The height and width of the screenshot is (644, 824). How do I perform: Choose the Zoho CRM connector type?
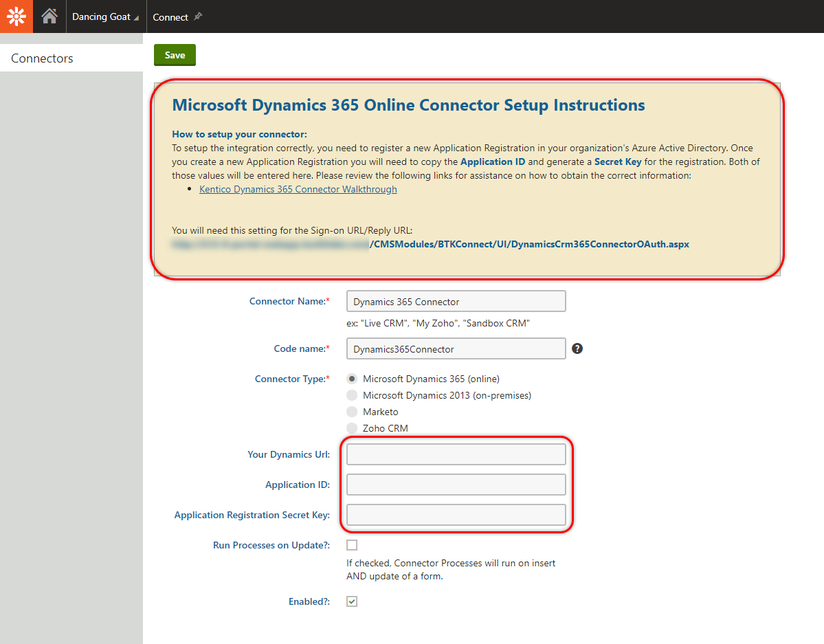pyautogui.click(x=352, y=428)
